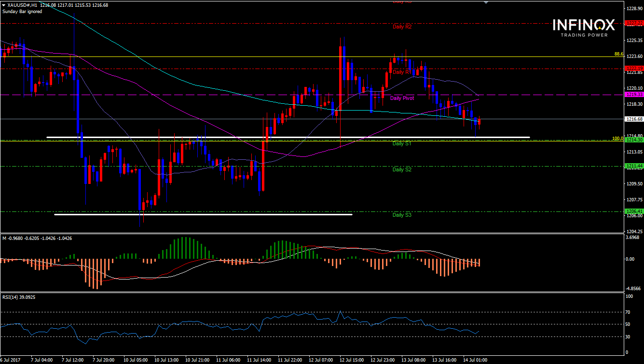Viewport: 644px width, 364px height.
Task: Click the green S2 price tag 1211.44
Action: pos(633,166)
